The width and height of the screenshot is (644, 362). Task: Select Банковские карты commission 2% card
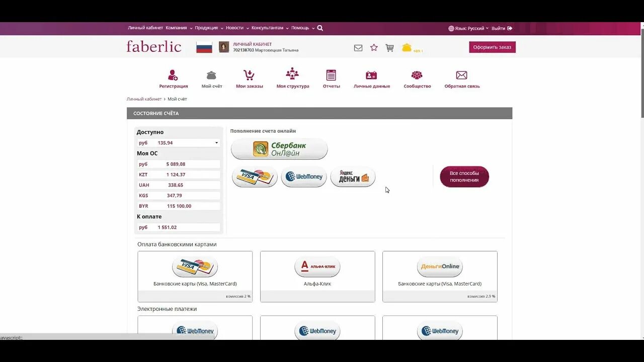195,277
